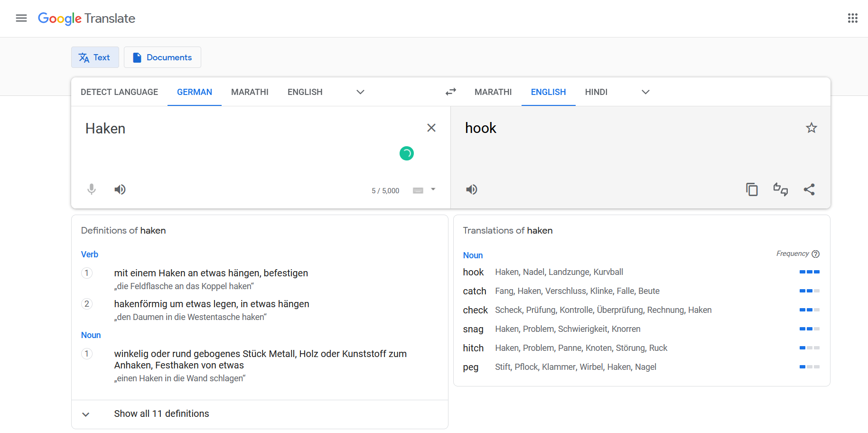
Task: Select English as source language
Action: (x=305, y=92)
